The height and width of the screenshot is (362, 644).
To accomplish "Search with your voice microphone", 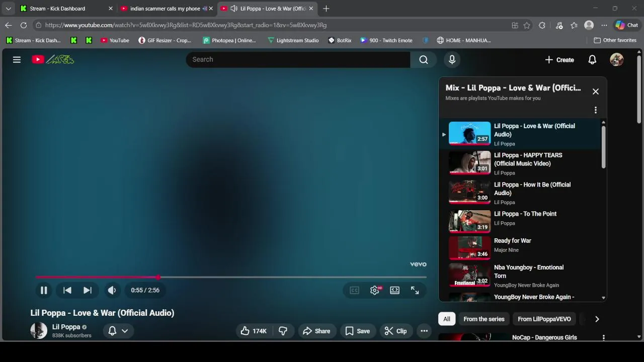I will tap(452, 59).
